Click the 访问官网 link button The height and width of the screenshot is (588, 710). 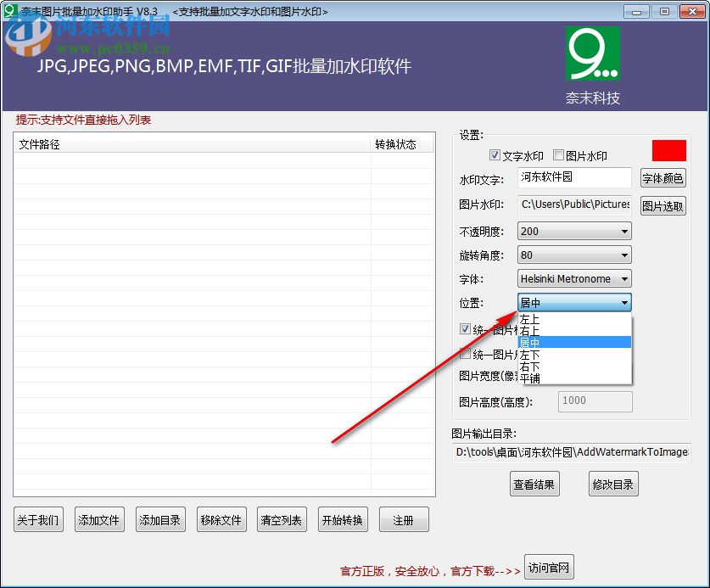pyautogui.click(x=548, y=567)
